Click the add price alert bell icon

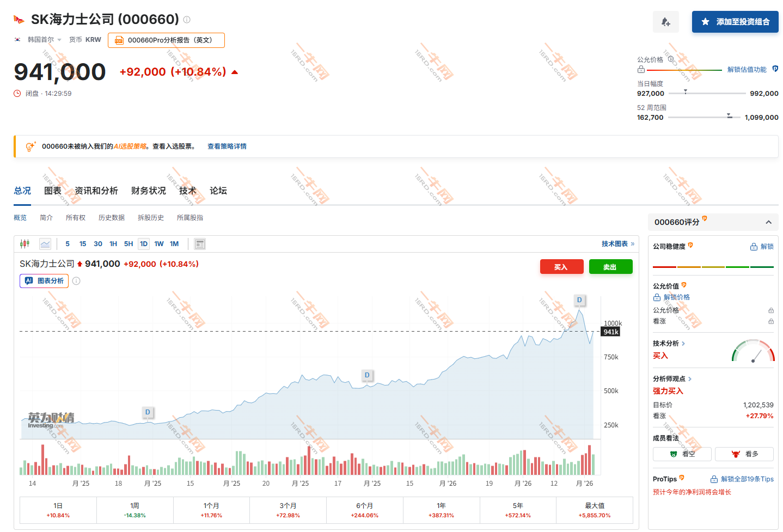(665, 22)
